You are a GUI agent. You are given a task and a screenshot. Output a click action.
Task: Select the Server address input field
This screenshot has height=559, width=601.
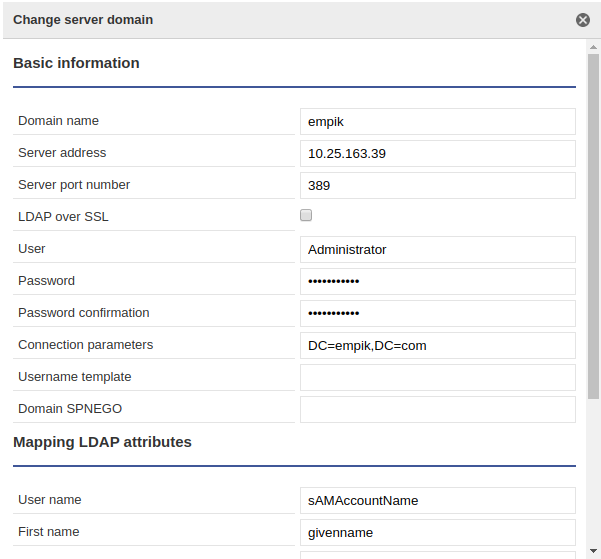coord(438,153)
